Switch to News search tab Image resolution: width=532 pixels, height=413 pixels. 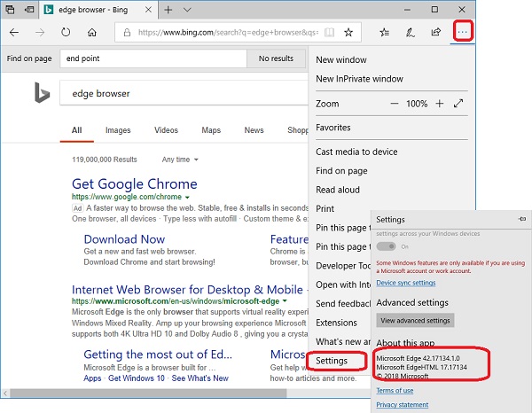point(254,130)
